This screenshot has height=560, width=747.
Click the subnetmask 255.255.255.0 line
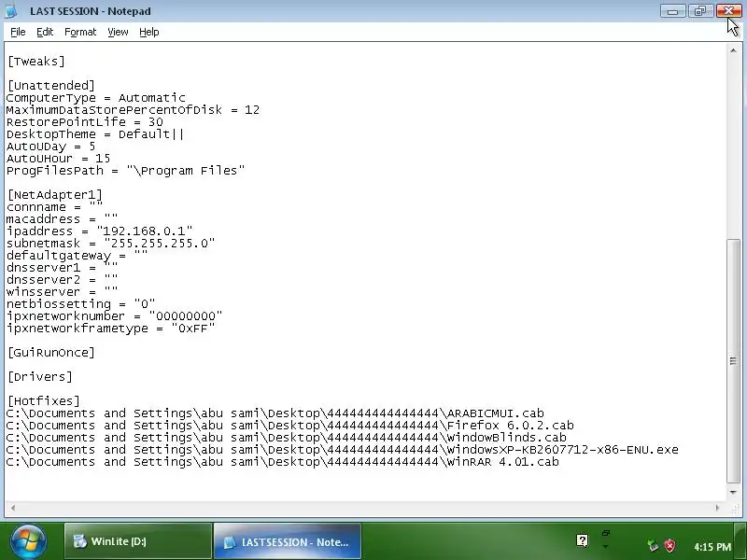click(110, 244)
